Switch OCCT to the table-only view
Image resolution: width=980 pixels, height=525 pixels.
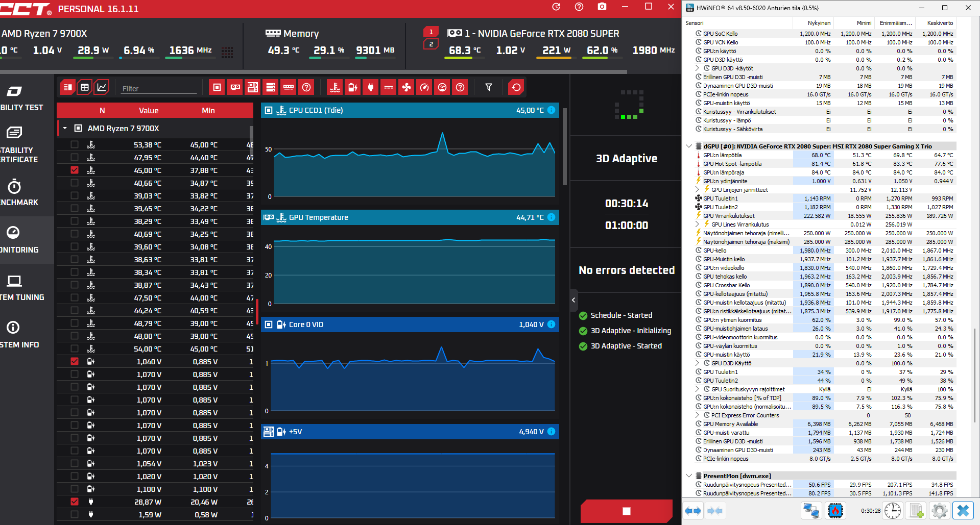click(85, 87)
